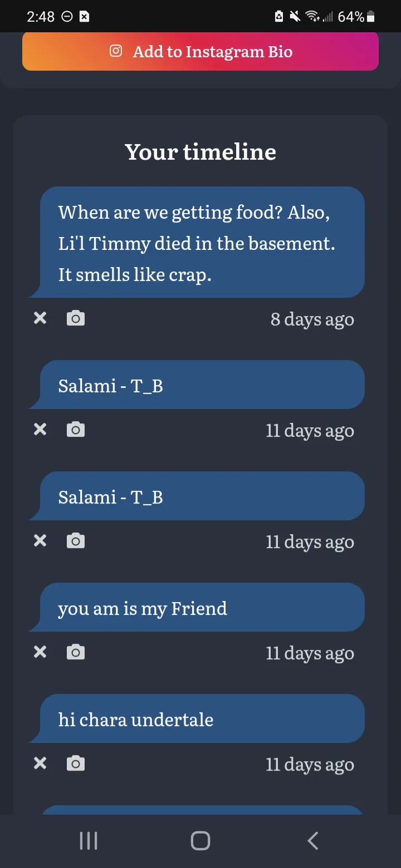This screenshot has height=868, width=401.
Task: Delete the Li'l Timmy food message
Action: click(x=40, y=318)
